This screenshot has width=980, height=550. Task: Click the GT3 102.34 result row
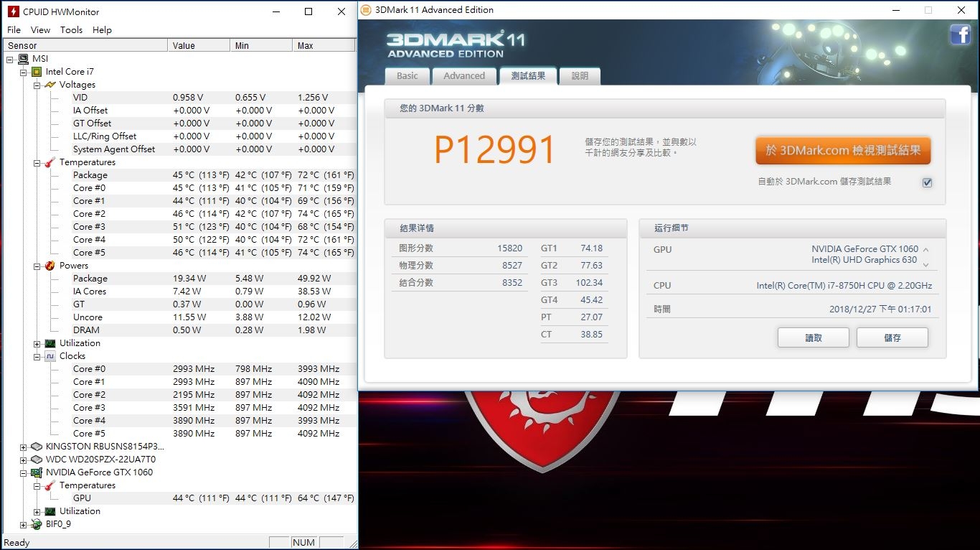(x=573, y=283)
